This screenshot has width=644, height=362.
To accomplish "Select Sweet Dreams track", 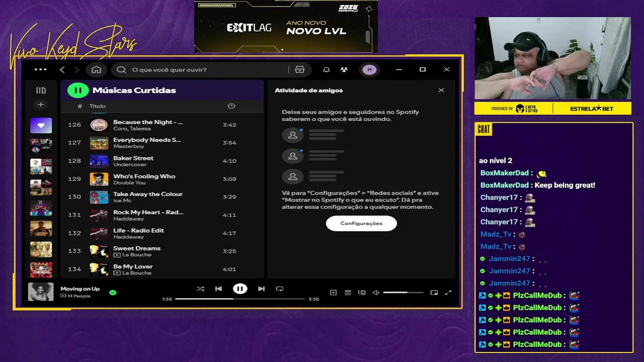I will tap(162, 251).
